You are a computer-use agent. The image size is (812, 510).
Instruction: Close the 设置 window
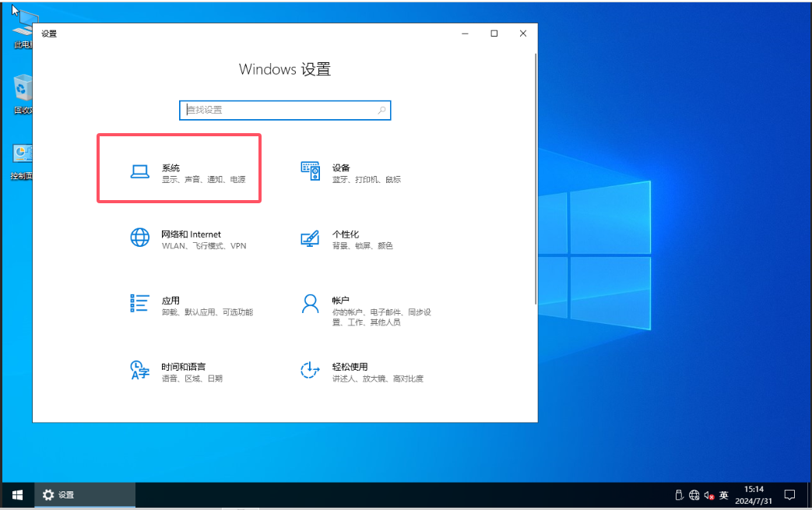(x=523, y=33)
